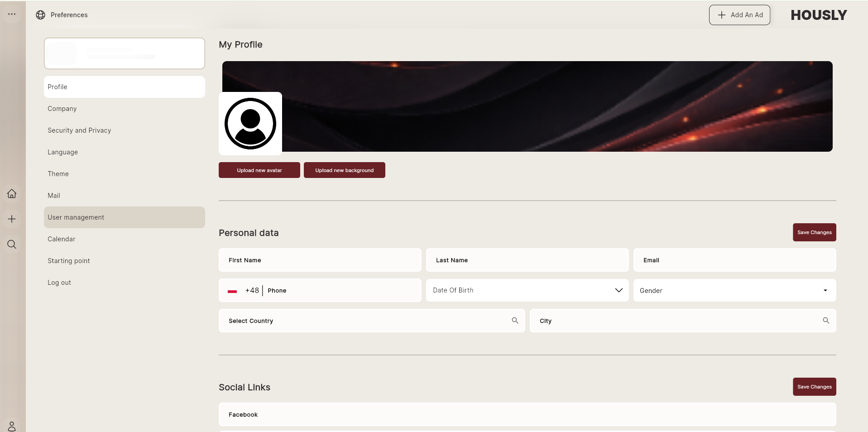Screen dimensions: 868x432
Task: Click the Add An Ad button
Action: coord(739,15)
